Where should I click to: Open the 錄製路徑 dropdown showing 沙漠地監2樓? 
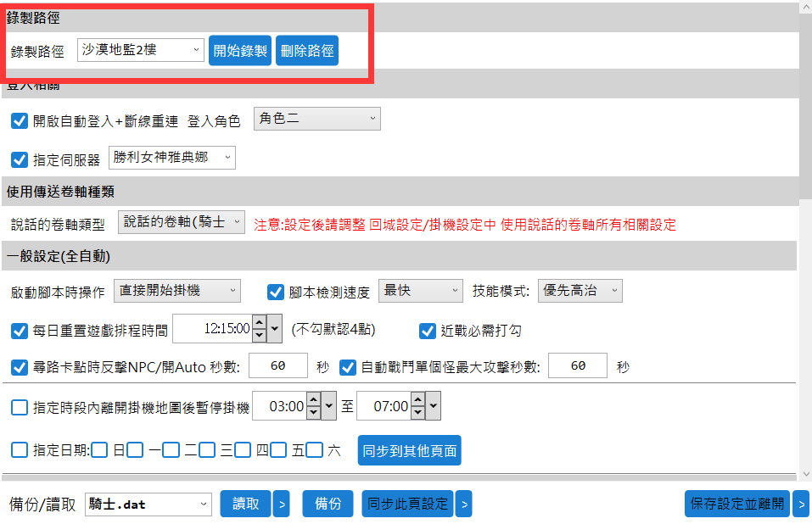140,50
